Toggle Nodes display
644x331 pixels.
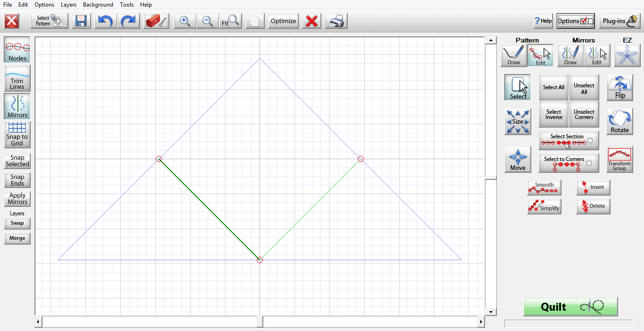pos(17,50)
